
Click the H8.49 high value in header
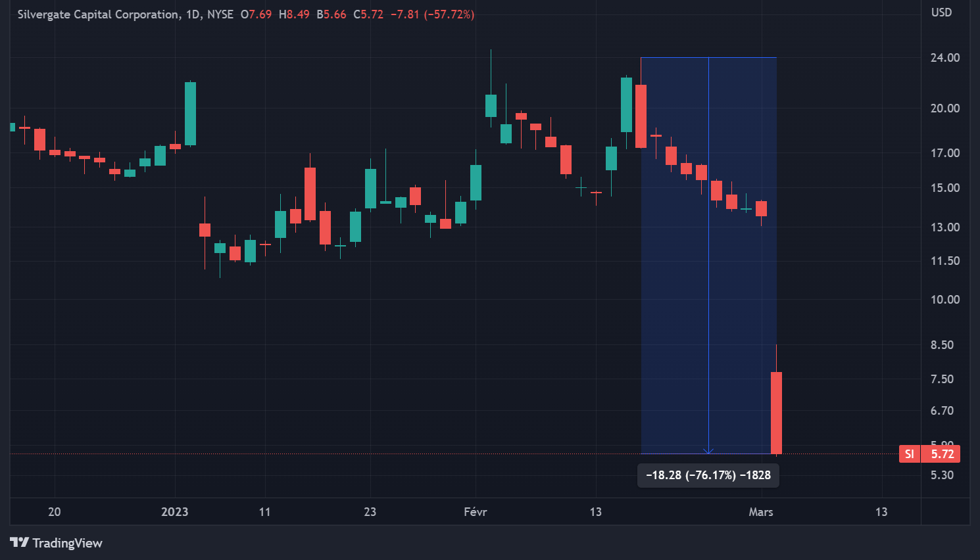click(x=294, y=14)
